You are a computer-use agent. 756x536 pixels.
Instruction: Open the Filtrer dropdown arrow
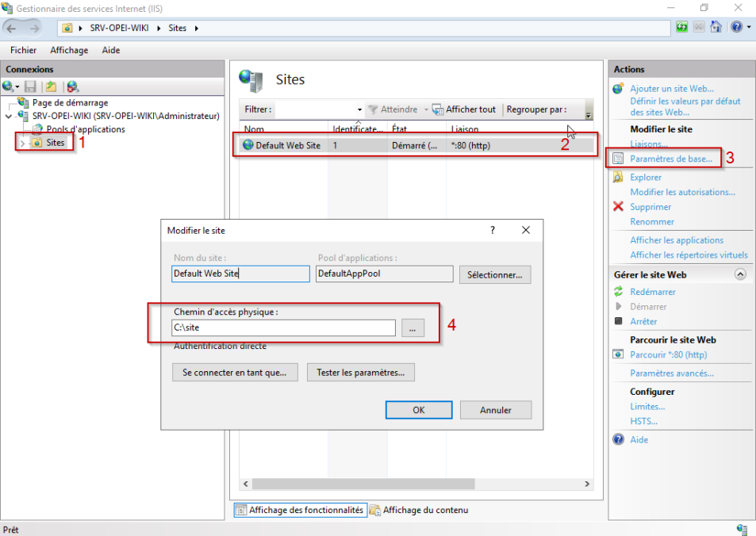359,109
